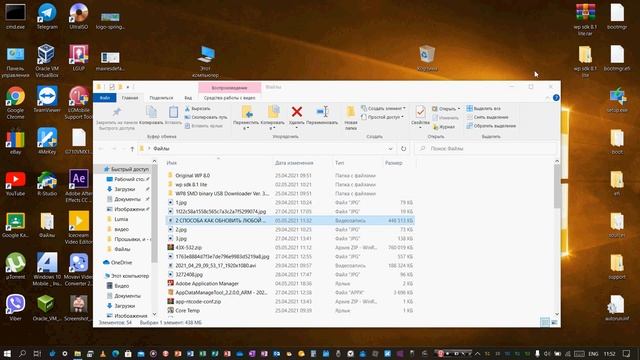Click Снять выделение in ribbon
The width and height of the screenshot is (640, 360).
(x=487, y=117)
